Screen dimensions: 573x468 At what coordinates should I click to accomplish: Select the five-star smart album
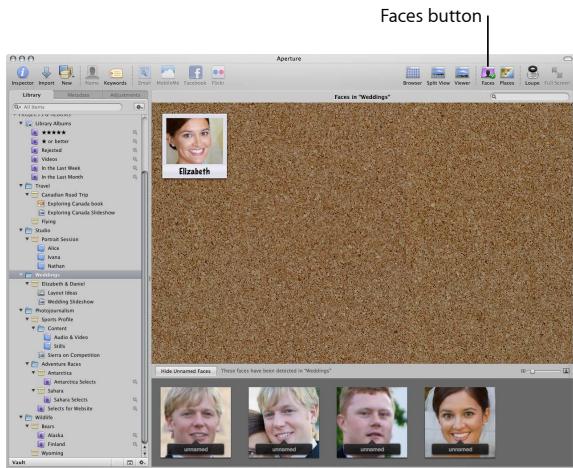(x=54, y=132)
